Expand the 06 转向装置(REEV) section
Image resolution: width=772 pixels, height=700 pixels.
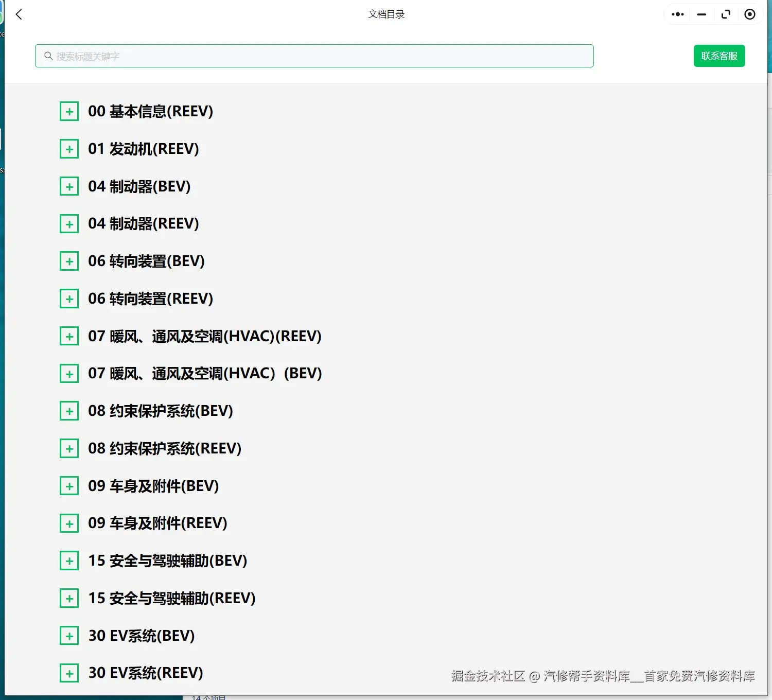pos(69,299)
